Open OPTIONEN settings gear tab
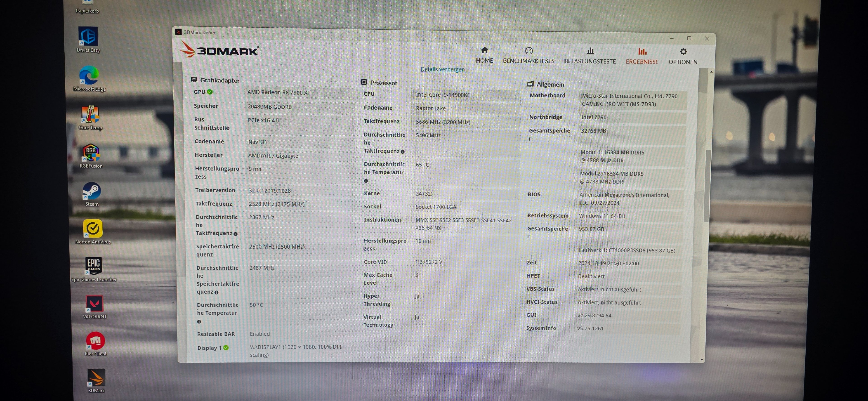The width and height of the screenshot is (868, 401). pyautogui.click(x=683, y=56)
